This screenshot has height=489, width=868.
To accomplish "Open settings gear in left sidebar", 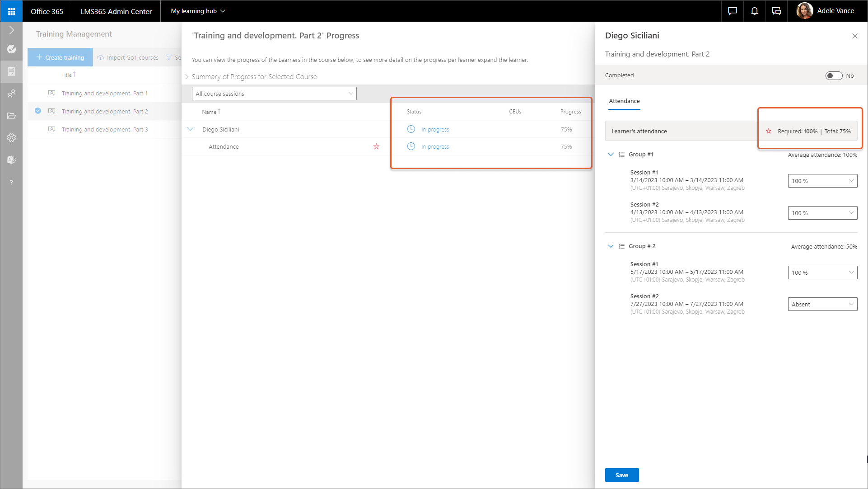I will [11, 137].
